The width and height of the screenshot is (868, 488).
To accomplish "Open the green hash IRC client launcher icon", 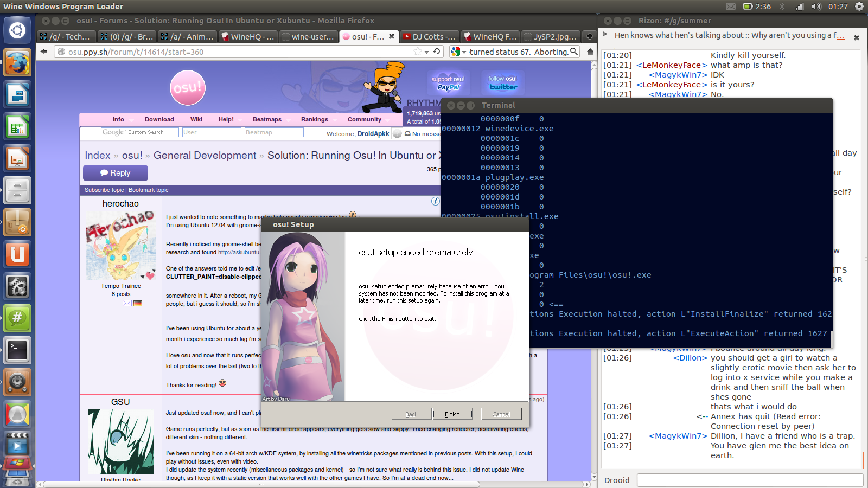I will [x=17, y=318].
